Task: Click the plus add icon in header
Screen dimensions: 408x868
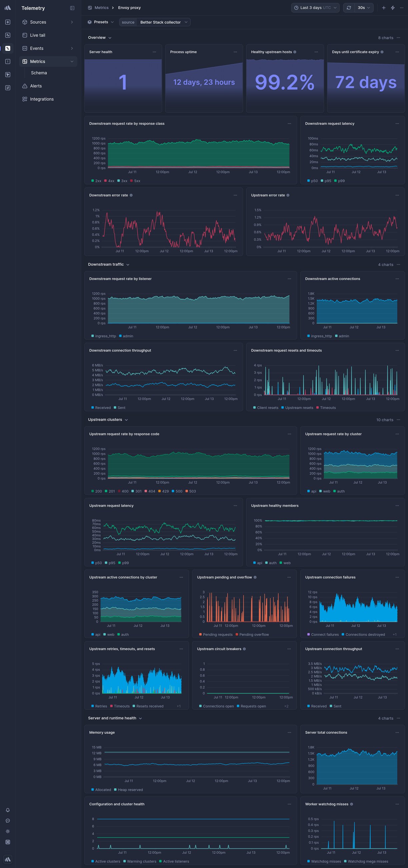Action: 384,7
